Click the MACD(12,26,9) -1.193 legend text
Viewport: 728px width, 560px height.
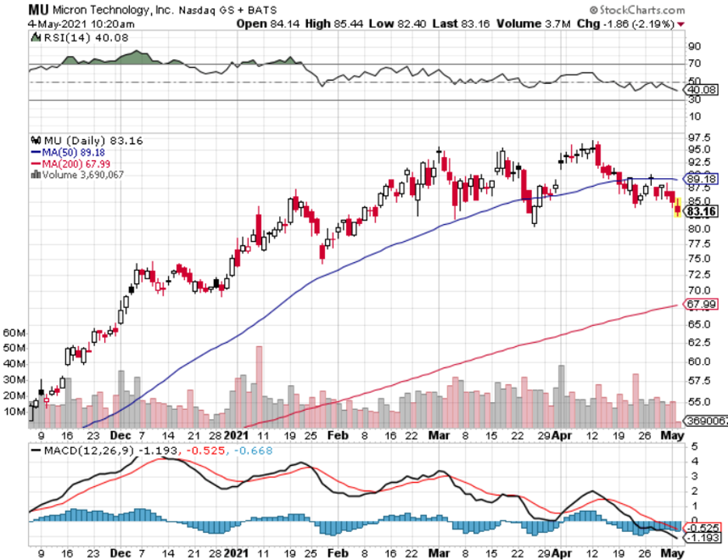pos(110,451)
